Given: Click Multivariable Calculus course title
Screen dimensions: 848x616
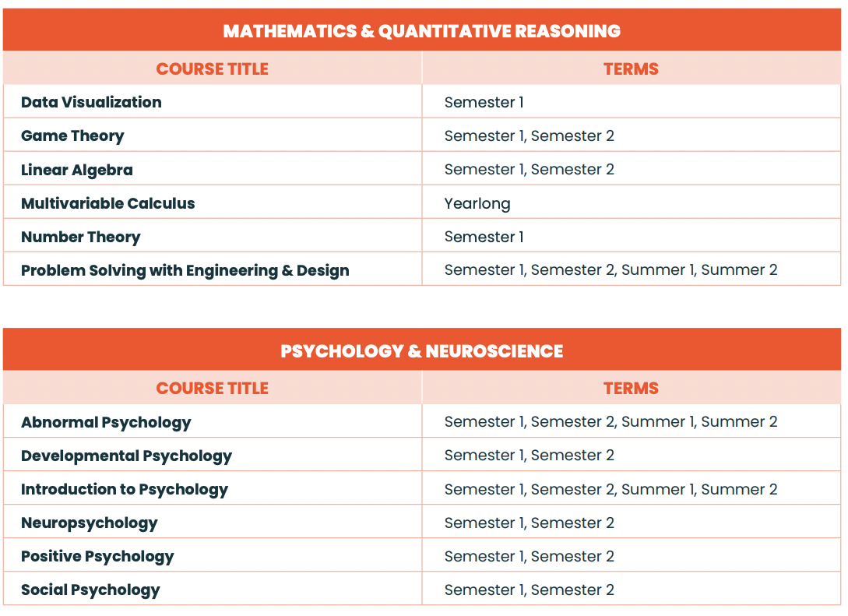Looking at the screenshot, I should click(108, 203).
